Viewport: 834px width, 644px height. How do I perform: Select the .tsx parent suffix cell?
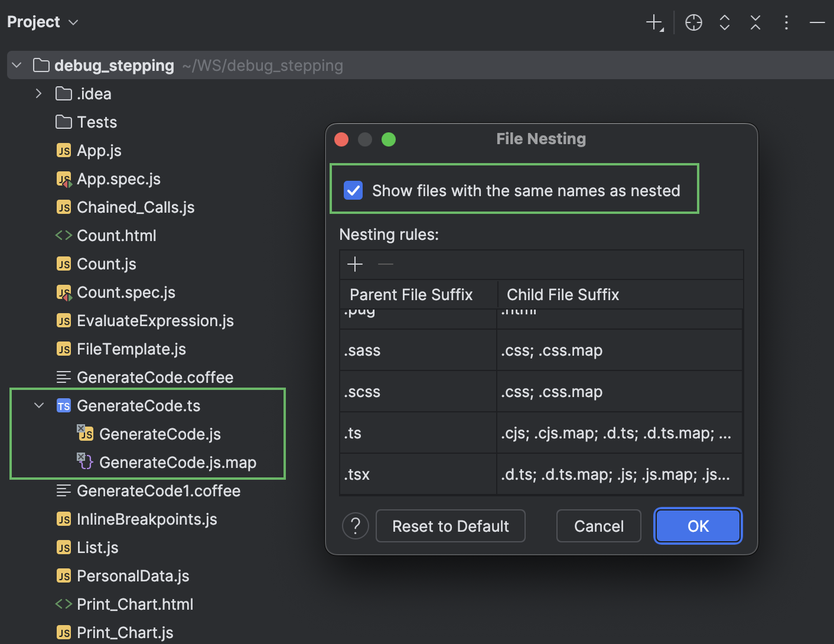pyautogui.click(x=418, y=474)
